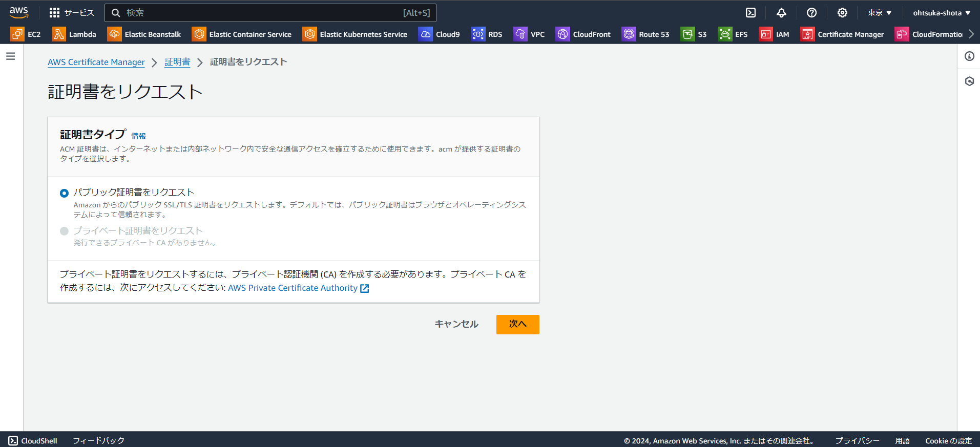This screenshot has height=447, width=980.
Task: Open VPC service shortcut
Action: click(530, 34)
